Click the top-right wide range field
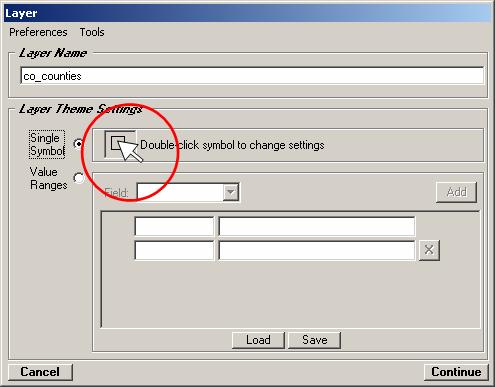495x387 pixels. tap(317, 226)
